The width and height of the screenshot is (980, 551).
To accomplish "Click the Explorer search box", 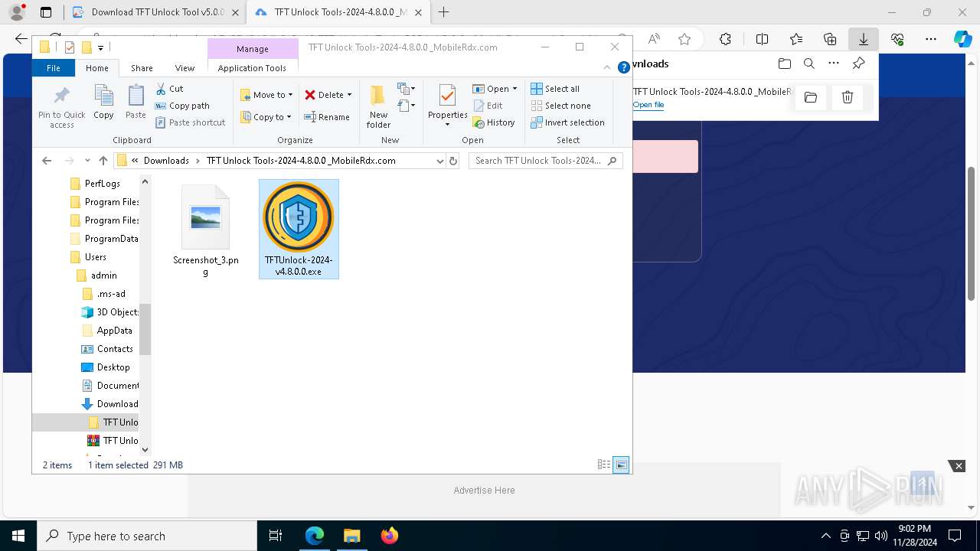I will click(545, 161).
